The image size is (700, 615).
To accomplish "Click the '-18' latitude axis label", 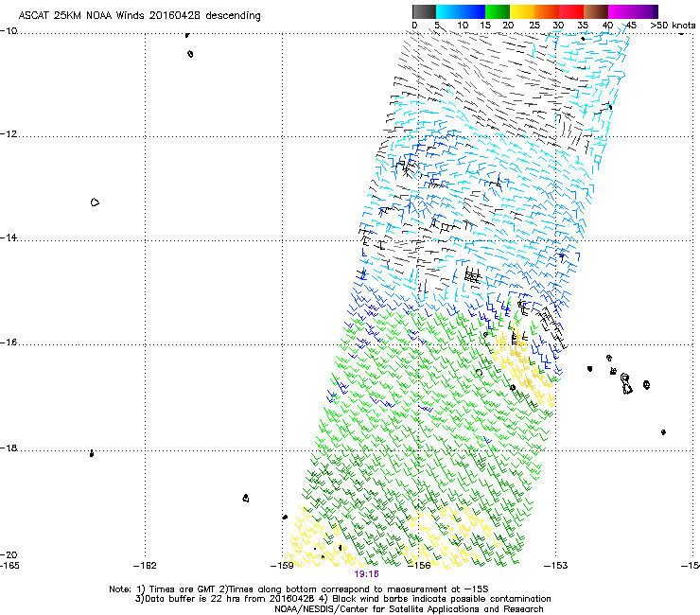I will [x=9, y=448].
